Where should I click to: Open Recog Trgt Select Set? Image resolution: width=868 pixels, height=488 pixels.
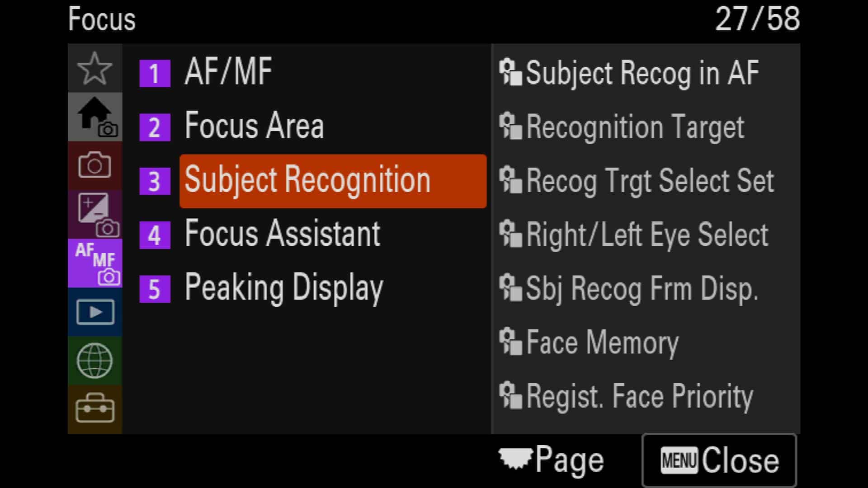[x=646, y=181]
